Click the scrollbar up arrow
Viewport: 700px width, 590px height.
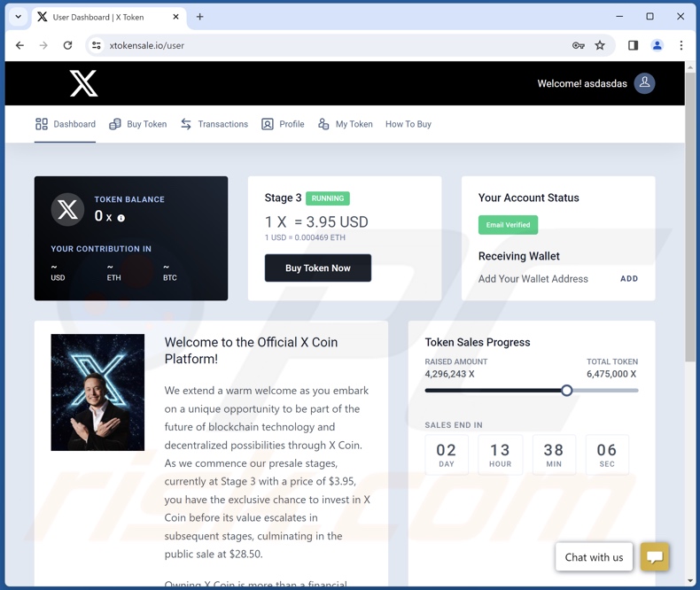(690, 67)
